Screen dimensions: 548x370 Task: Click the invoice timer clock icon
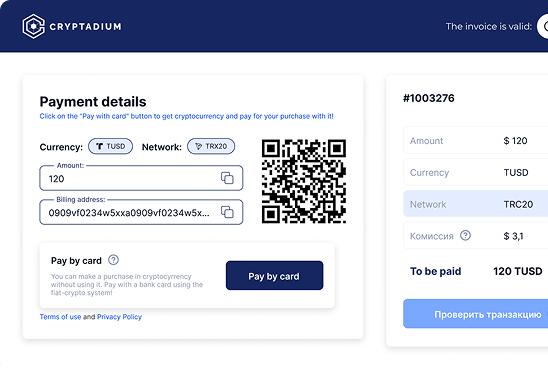(x=543, y=27)
